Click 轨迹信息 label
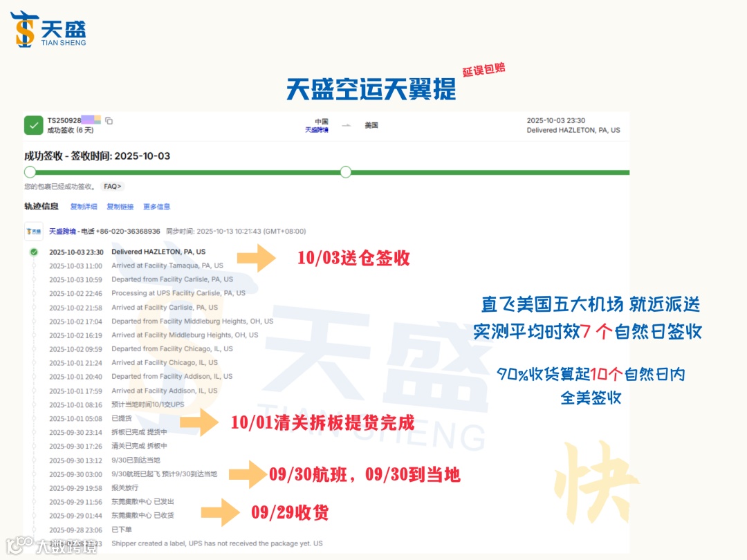 click(x=41, y=206)
